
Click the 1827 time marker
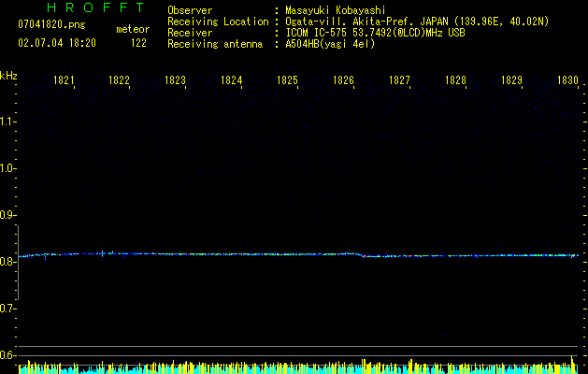coord(399,80)
